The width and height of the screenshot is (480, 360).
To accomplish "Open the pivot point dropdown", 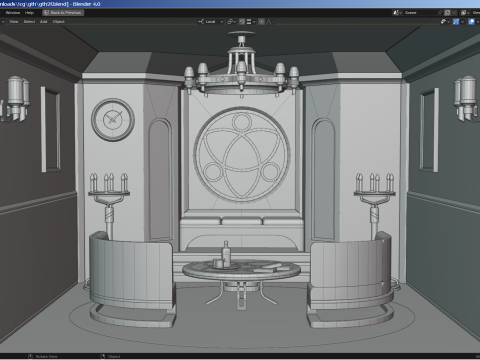I will pyautogui.click(x=231, y=22).
